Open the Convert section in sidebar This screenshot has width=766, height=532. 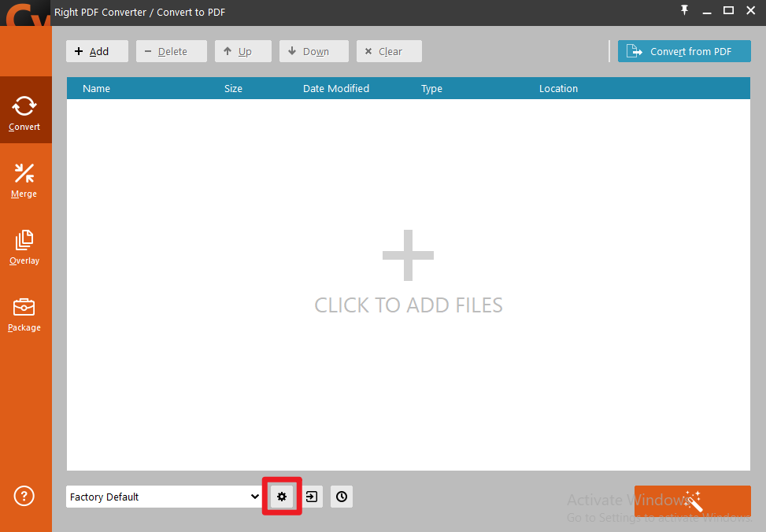click(24, 110)
